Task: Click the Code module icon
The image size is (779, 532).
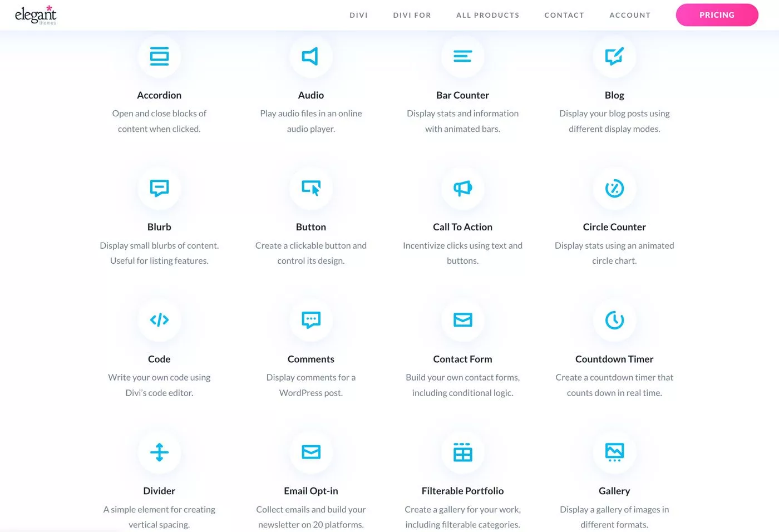Action: pyautogui.click(x=160, y=320)
